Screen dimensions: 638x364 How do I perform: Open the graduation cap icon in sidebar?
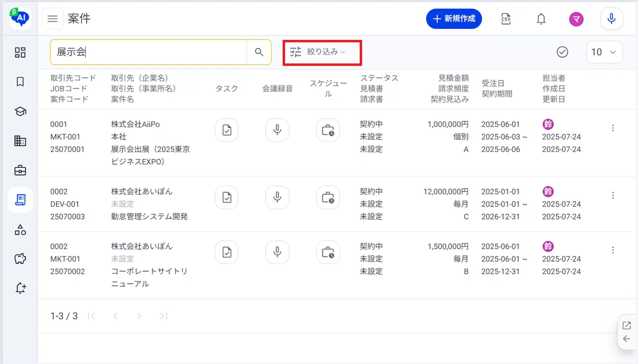click(x=20, y=112)
